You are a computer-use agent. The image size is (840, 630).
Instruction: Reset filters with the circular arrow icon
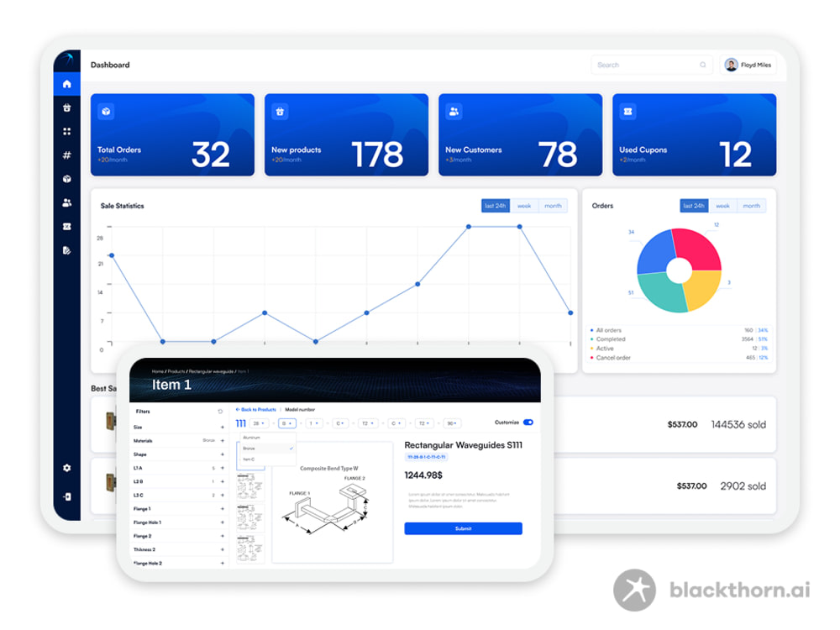coord(220,412)
